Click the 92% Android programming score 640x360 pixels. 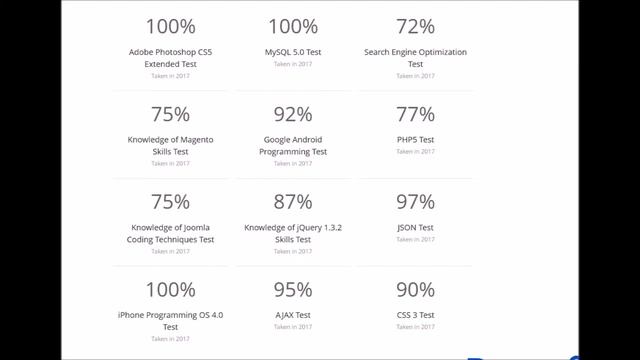pos(293,114)
